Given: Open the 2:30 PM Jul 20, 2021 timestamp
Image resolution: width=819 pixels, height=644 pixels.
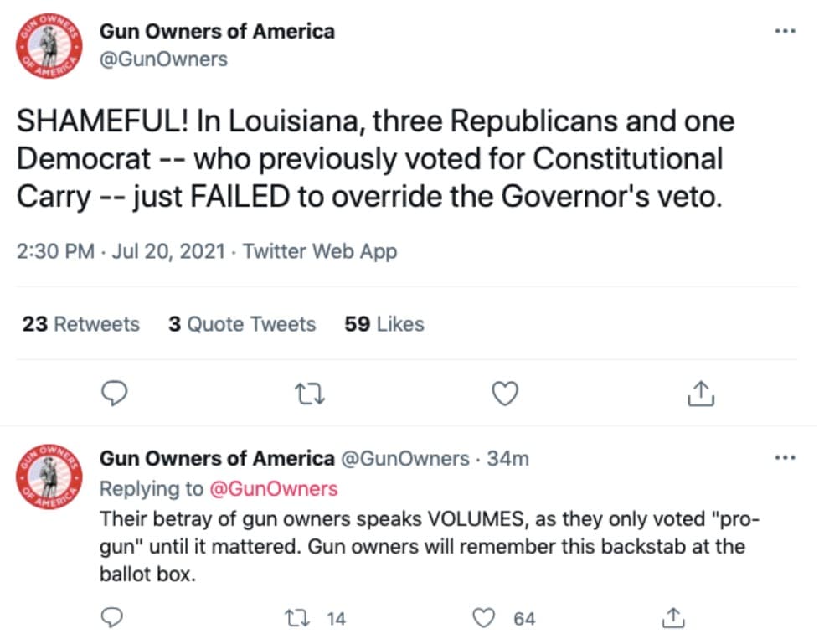Looking at the screenshot, I should point(121,251).
